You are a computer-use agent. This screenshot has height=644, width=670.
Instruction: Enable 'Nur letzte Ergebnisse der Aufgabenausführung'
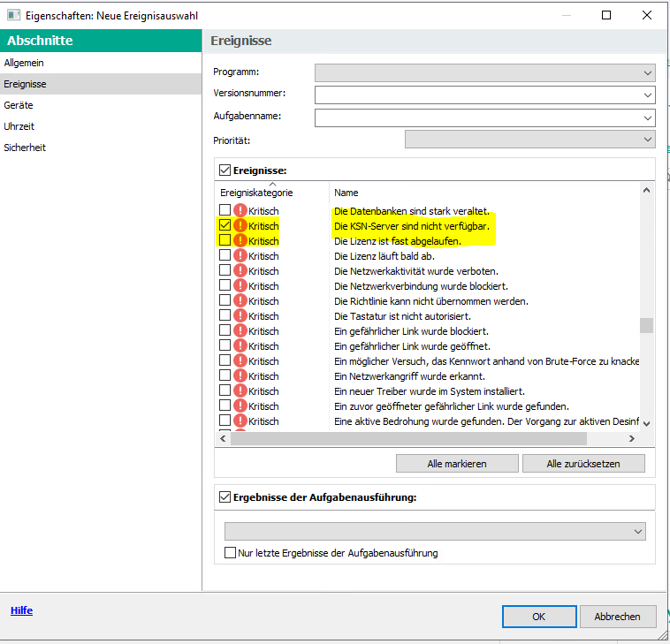(x=230, y=553)
